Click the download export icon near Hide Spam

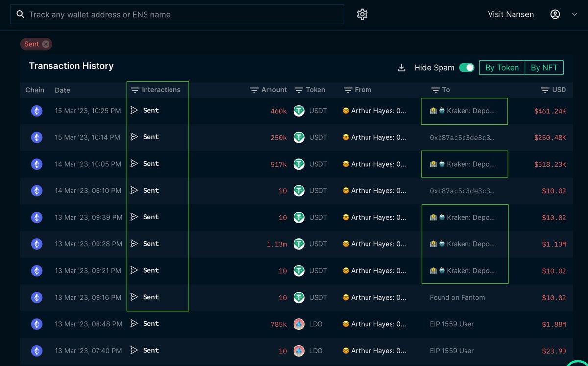tap(402, 67)
